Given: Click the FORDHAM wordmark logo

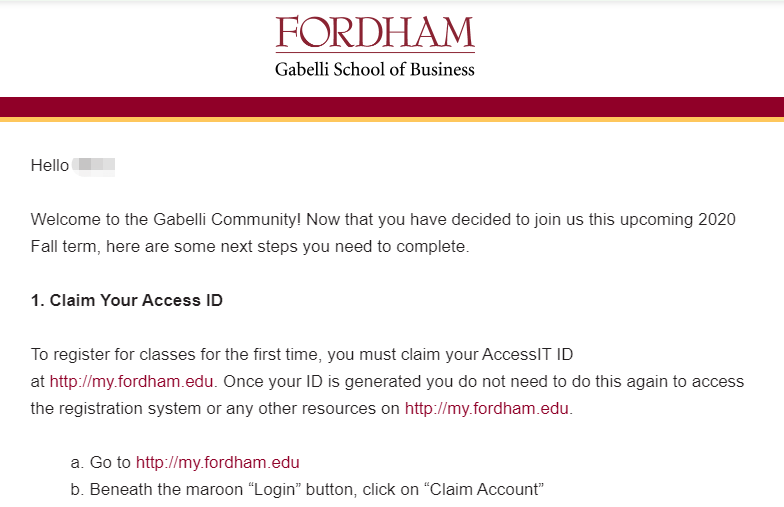Looking at the screenshot, I should coord(375,32).
